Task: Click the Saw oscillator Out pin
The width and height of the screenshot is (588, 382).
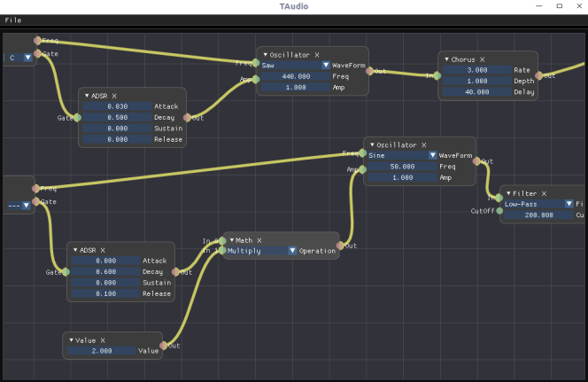Action: point(370,71)
